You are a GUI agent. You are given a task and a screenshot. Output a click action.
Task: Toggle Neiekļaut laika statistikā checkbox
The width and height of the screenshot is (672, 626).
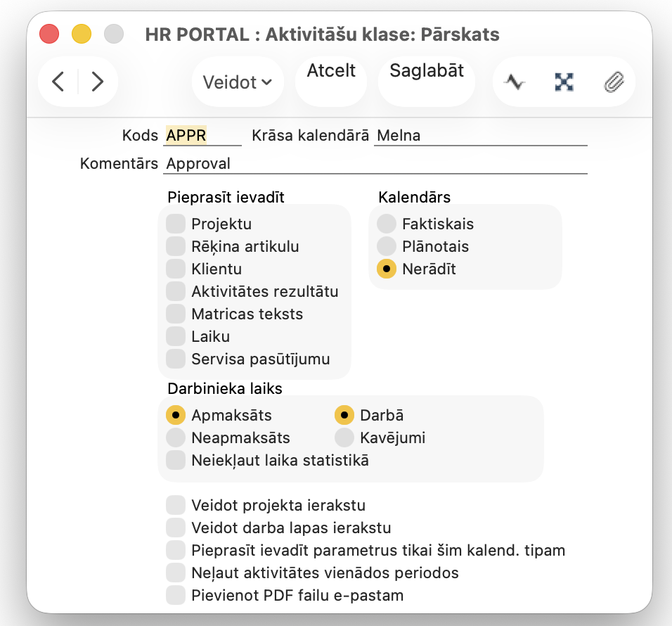coord(176,461)
